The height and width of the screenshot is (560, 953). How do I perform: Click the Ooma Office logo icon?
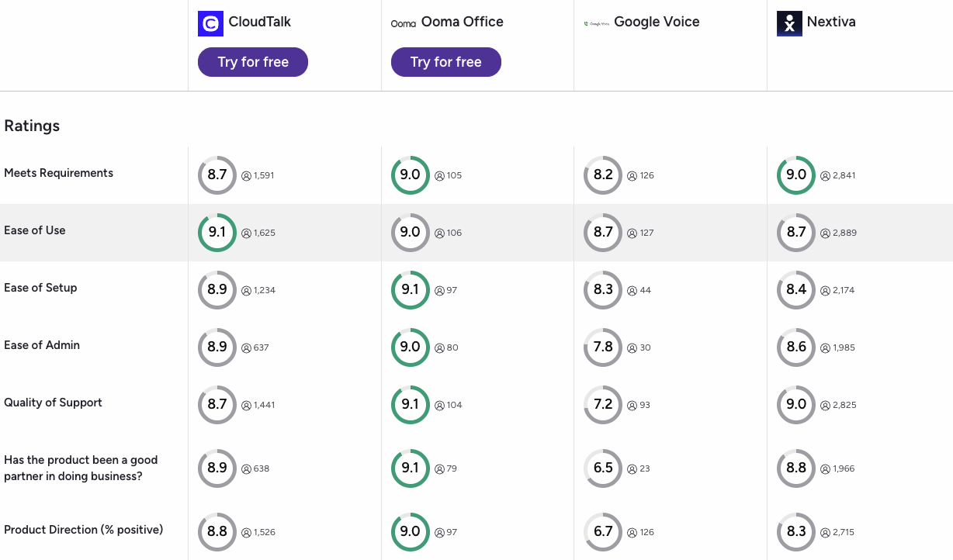[x=404, y=23]
